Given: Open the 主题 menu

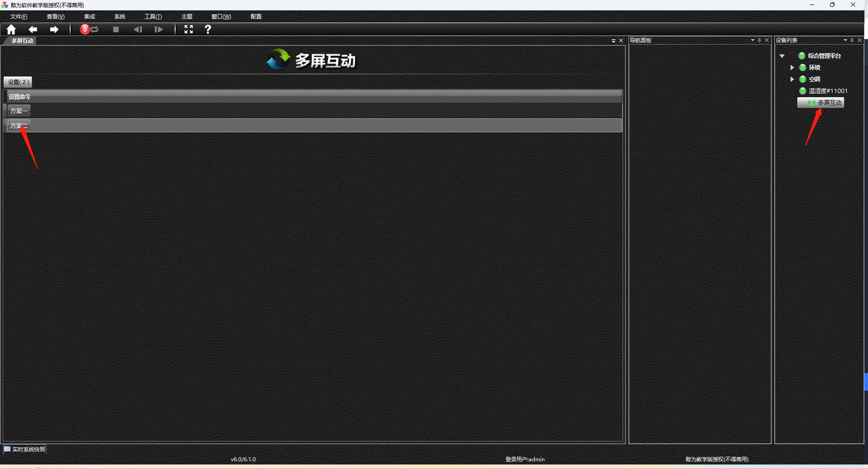Looking at the screenshot, I should coord(187,17).
